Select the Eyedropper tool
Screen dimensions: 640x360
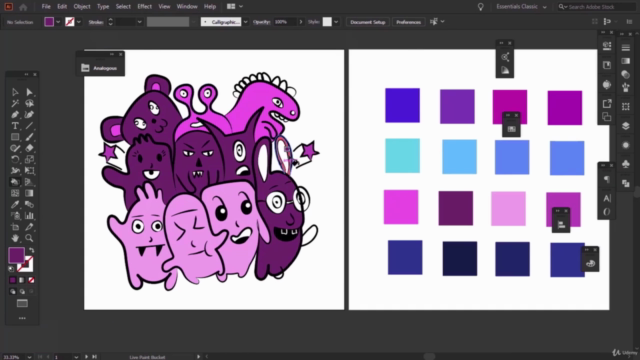(15, 204)
